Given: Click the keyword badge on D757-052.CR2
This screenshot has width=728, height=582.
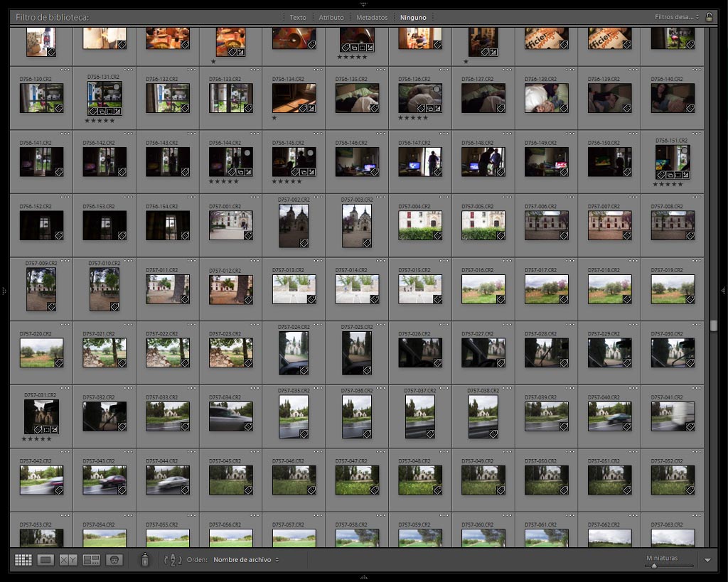Looking at the screenshot, I should (690, 490).
